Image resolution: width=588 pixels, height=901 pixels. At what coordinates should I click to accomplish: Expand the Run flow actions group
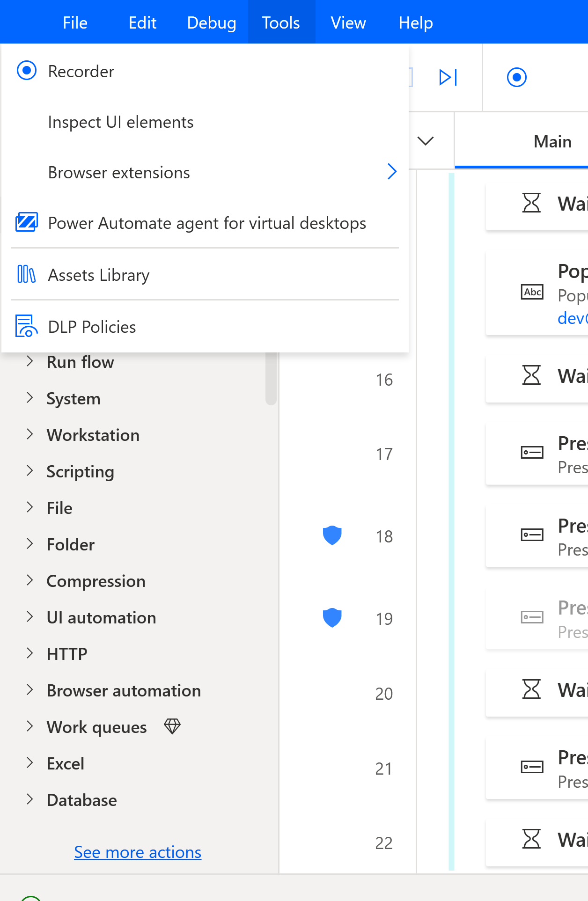(30, 361)
